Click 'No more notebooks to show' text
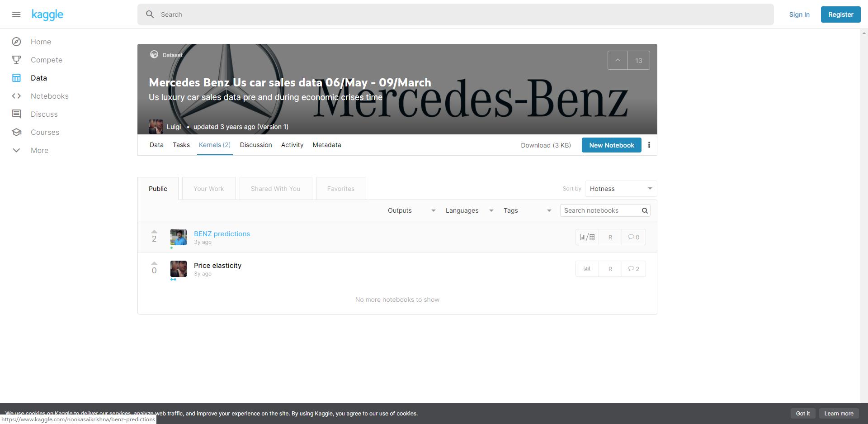This screenshot has height=424, width=868. (x=397, y=300)
